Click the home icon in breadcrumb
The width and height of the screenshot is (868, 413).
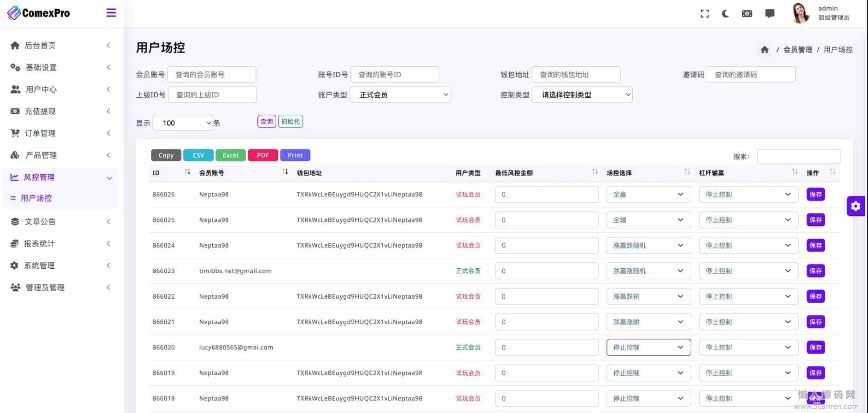click(x=764, y=50)
